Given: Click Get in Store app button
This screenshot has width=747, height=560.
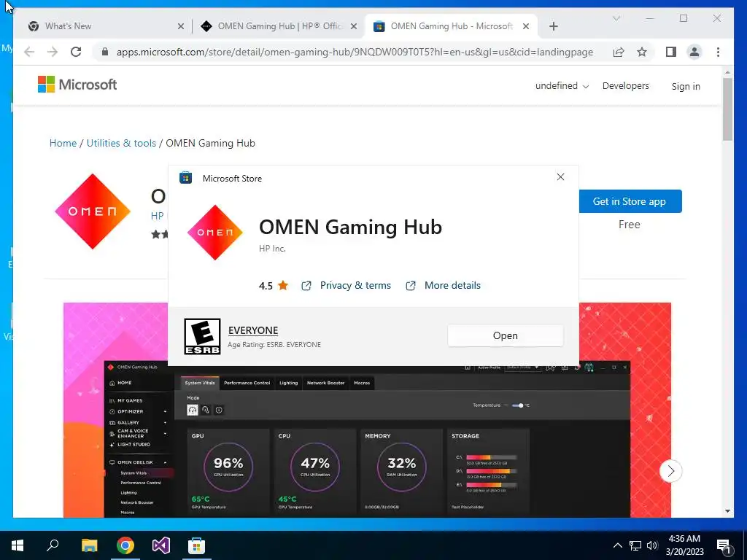Looking at the screenshot, I should pos(630,201).
